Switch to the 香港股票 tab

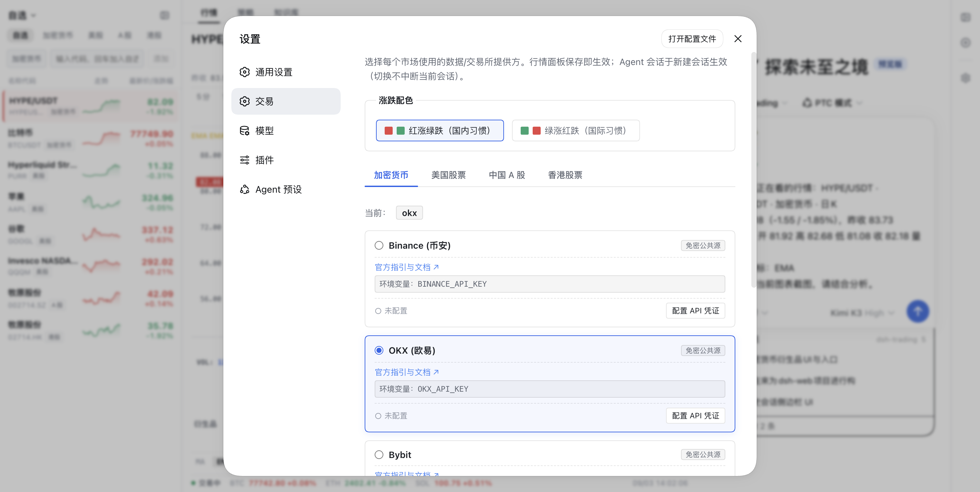(565, 175)
